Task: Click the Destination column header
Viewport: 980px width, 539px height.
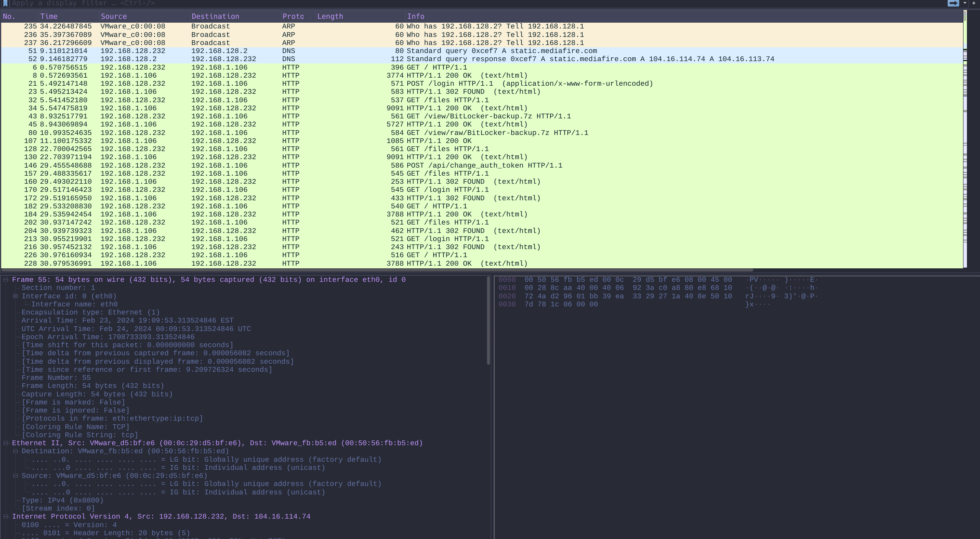Action: pos(215,17)
